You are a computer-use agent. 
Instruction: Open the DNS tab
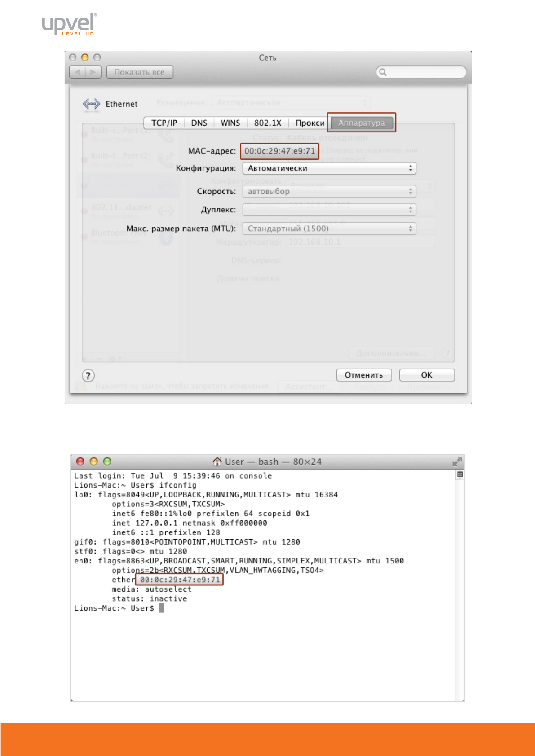[x=199, y=123]
